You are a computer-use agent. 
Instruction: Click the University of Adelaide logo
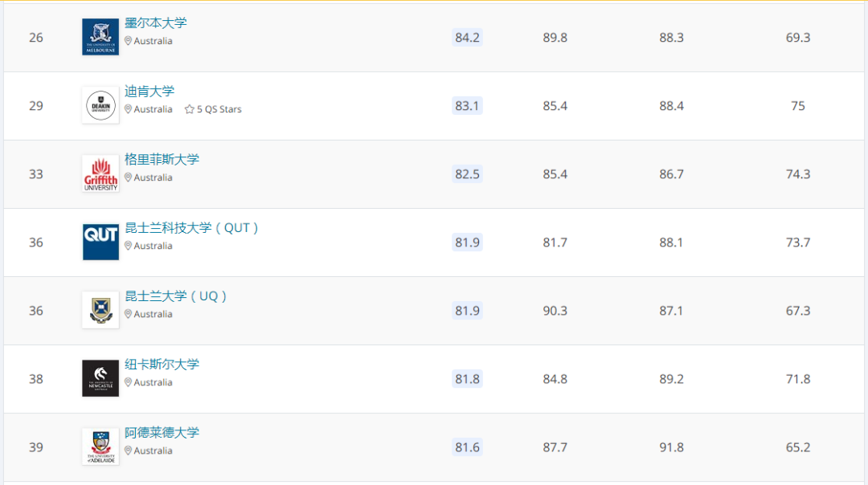pyautogui.click(x=100, y=446)
